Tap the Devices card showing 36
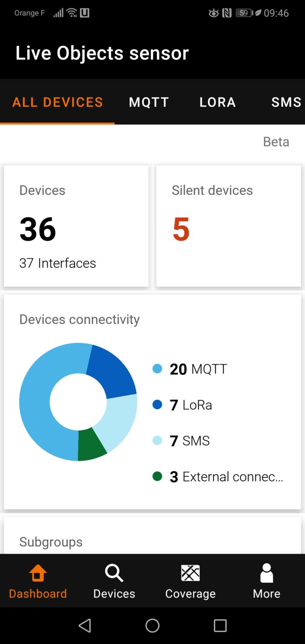 click(x=76, y=226)
